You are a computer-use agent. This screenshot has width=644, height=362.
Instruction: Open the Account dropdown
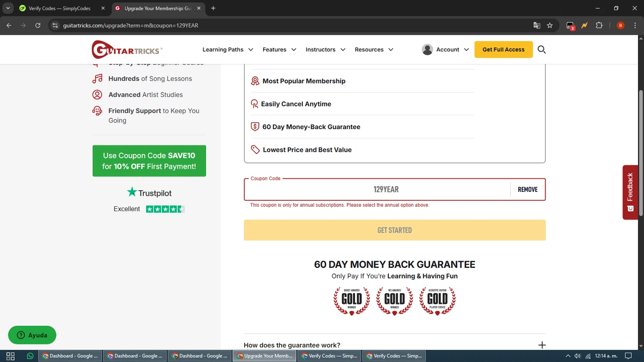click(x=445, y=50)
